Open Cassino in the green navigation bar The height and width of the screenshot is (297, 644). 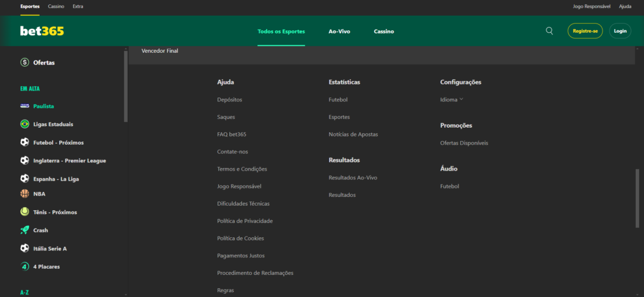click(x=384, y=31)
